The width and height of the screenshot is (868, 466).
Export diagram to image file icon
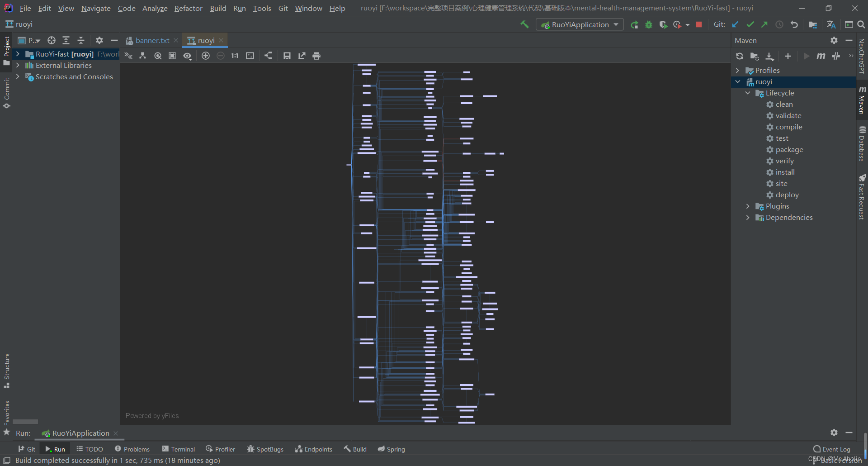click(x=302, y=56)
